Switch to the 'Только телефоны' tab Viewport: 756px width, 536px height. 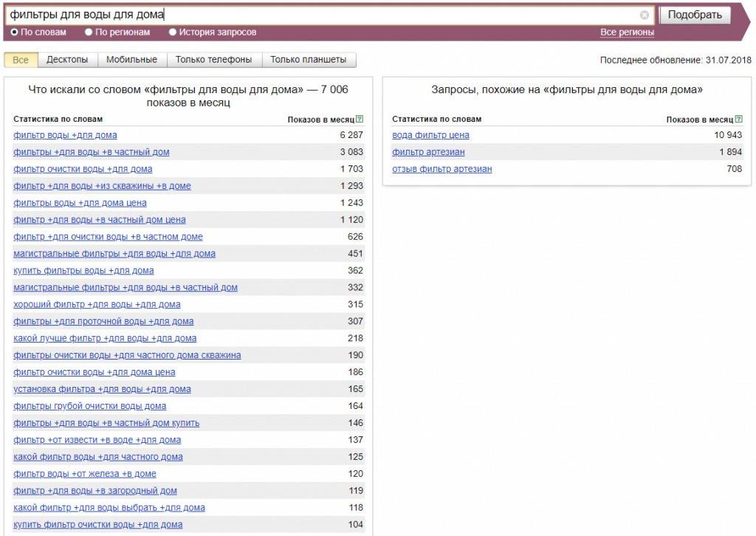pos(213,60)
